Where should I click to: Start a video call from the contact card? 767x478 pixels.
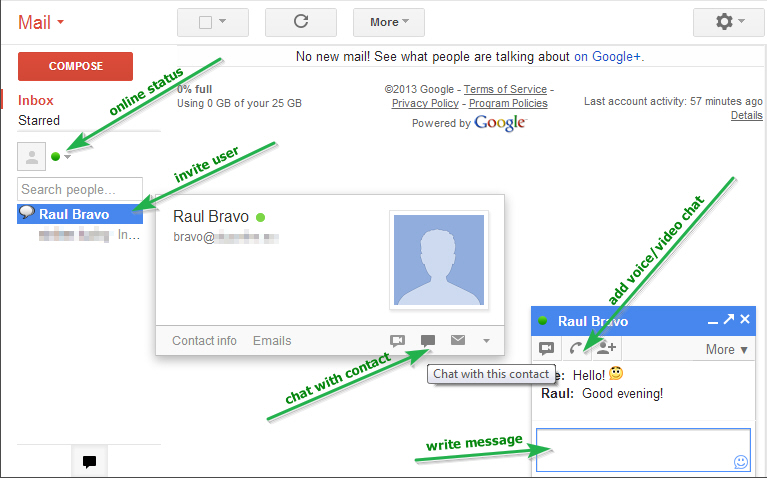coord(397,340)
